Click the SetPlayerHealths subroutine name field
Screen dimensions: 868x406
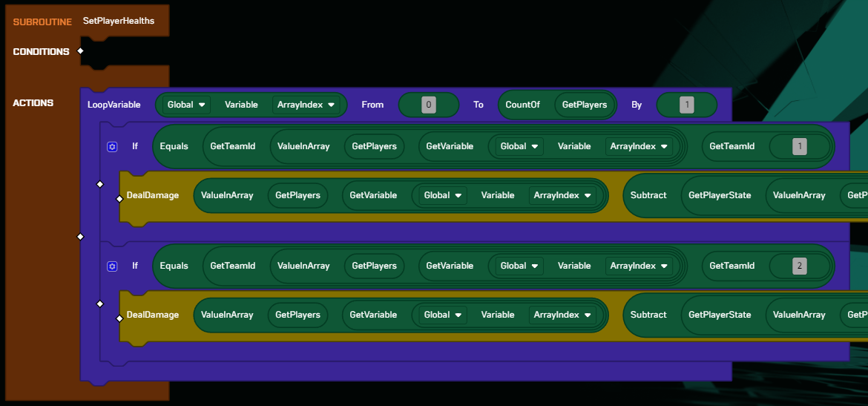119,21
